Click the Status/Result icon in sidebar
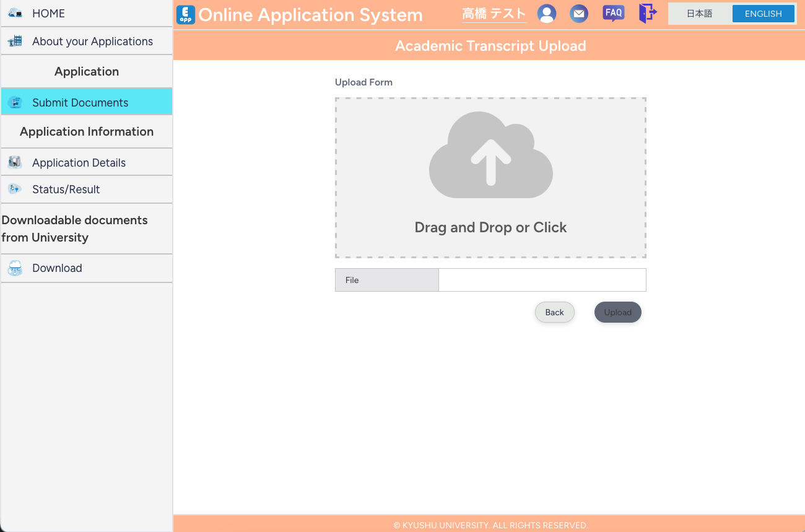 click(x=14, y=189)
